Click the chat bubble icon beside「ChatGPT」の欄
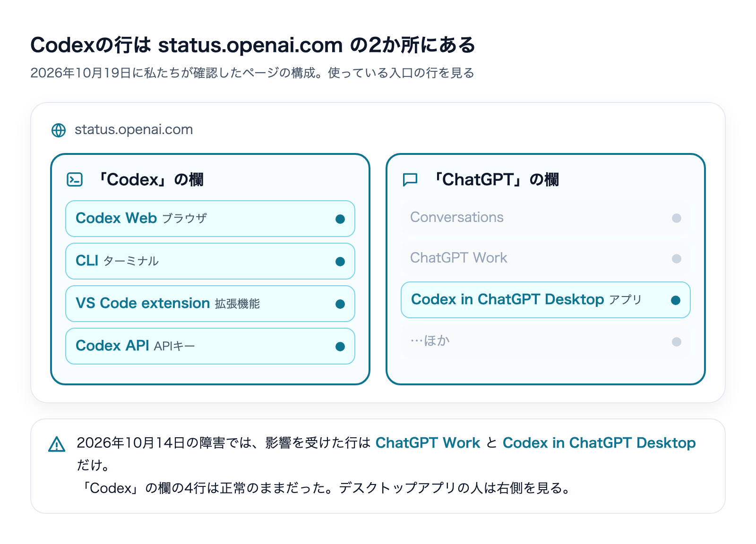 point(410,179)
